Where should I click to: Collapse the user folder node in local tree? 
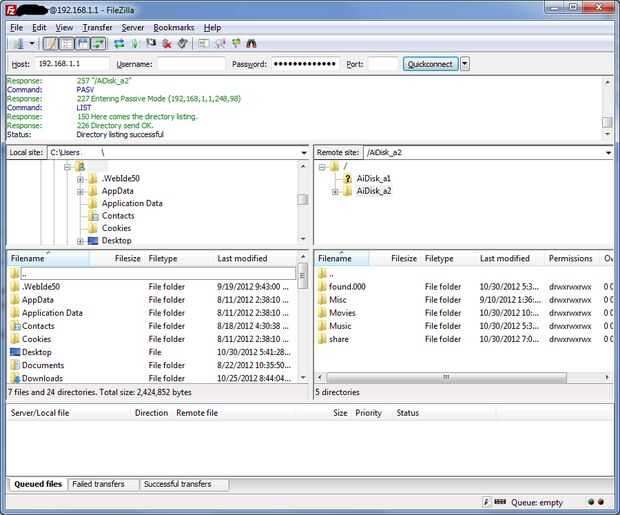coord(67,167)
